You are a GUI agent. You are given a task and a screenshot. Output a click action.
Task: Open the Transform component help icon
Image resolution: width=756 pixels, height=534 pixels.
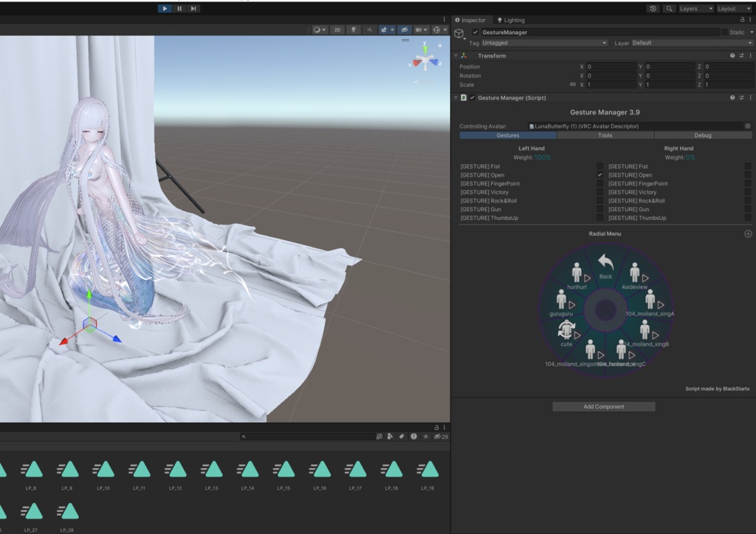pos(732,56)
